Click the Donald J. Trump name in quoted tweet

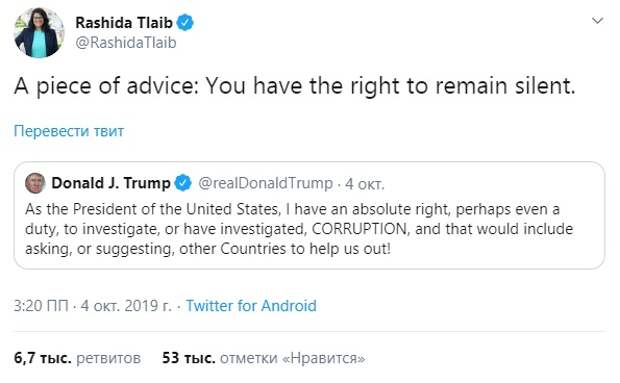click(111, 183)
